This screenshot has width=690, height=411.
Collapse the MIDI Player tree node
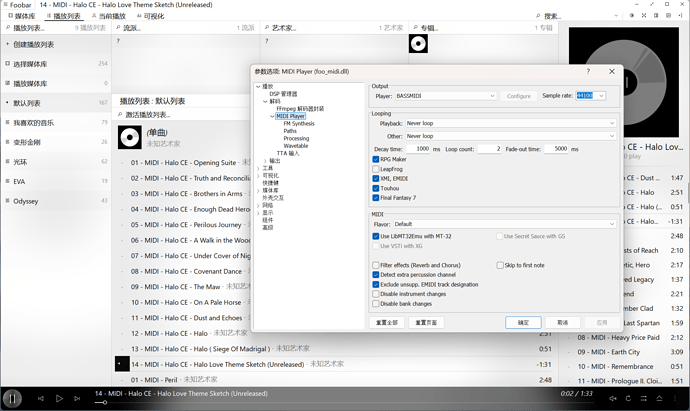[x=272, y=117]
